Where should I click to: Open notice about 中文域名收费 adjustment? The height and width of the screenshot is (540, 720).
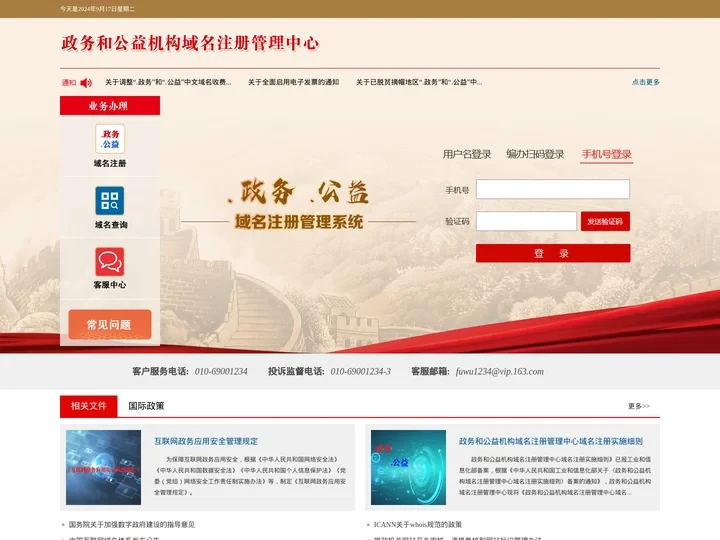pos(168,82)
